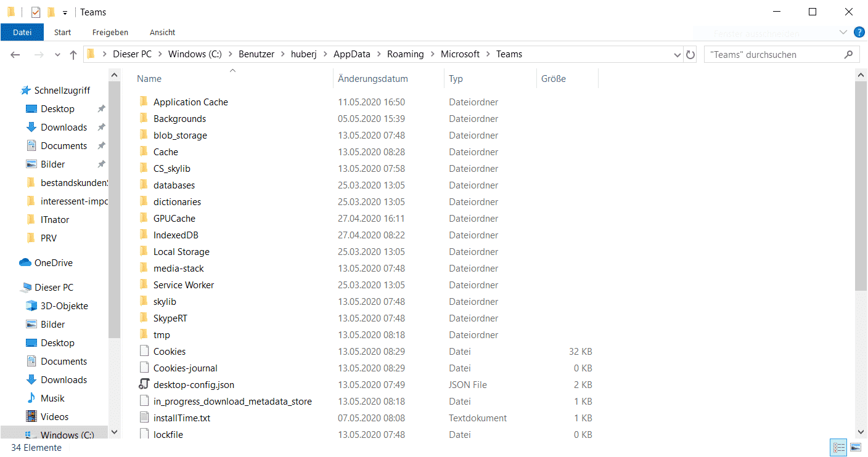Viewport: 868px width, 457px height.
Task: Select the Cookies-journal file name
Action: coord(186,368)
